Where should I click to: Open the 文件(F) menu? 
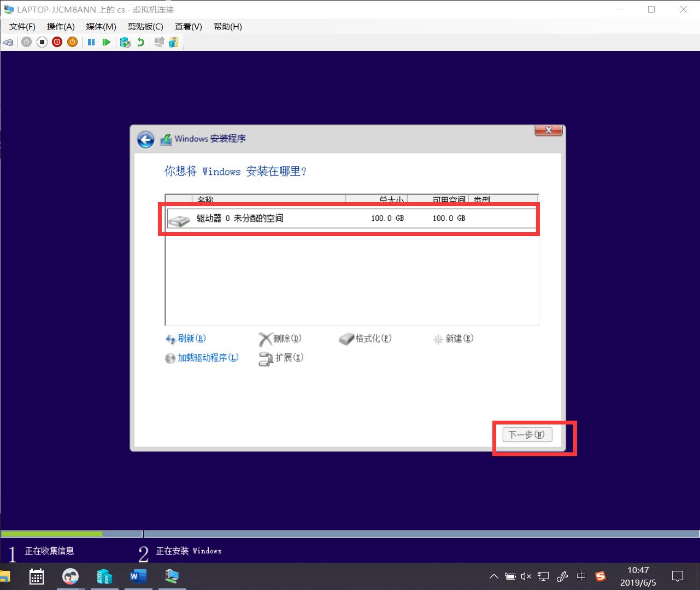(x=22, y=27)
